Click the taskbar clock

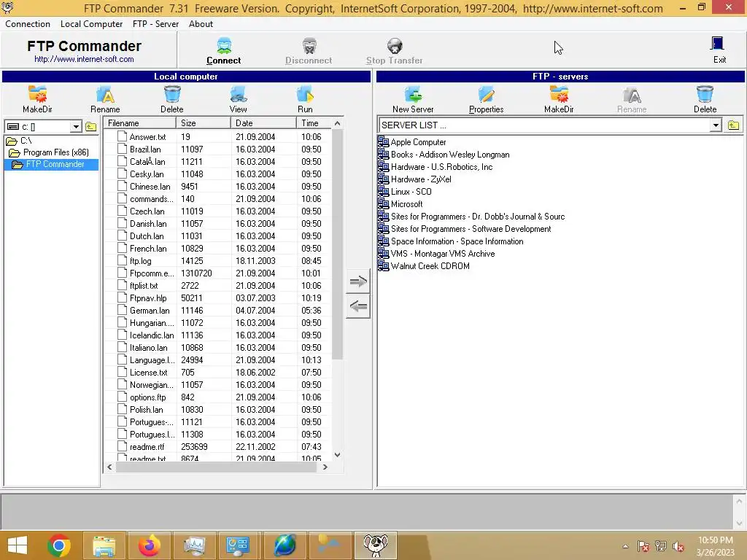pyautogui.click(x=716, y=546)
